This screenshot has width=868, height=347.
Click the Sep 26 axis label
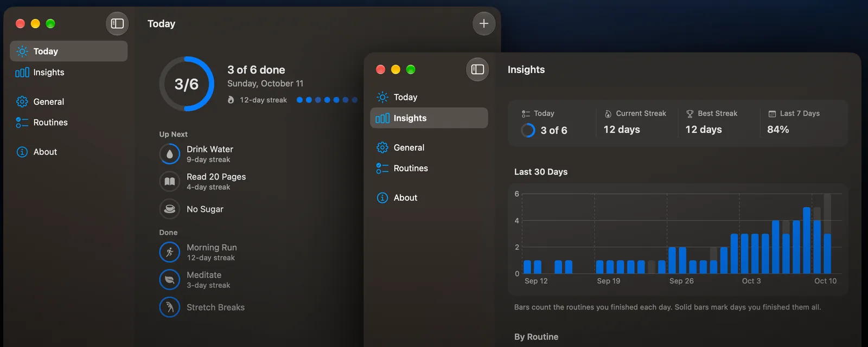pyautogui.click(x=681, y=281)
